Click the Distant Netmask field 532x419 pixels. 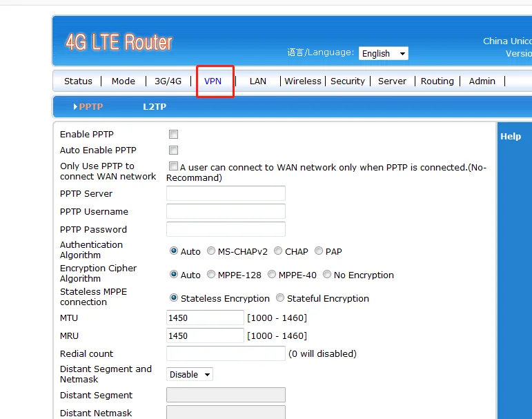pyautogui.click(x=226, y=412)
